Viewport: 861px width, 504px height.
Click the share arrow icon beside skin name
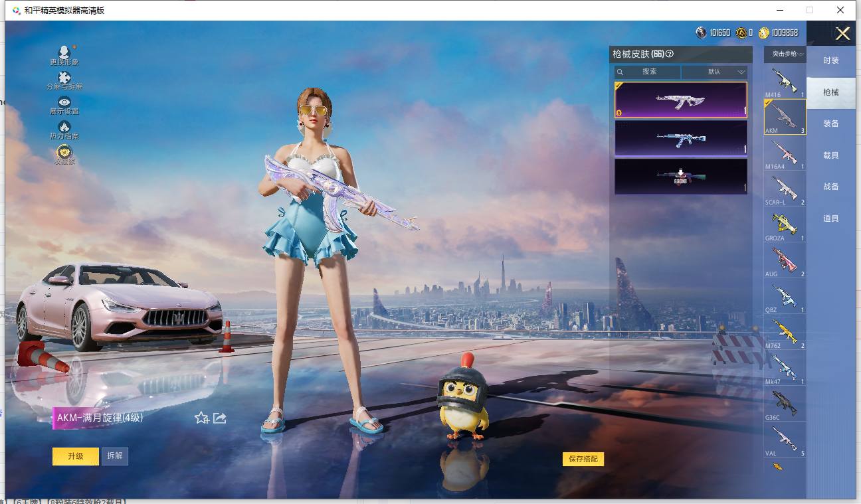coord(220,418)
